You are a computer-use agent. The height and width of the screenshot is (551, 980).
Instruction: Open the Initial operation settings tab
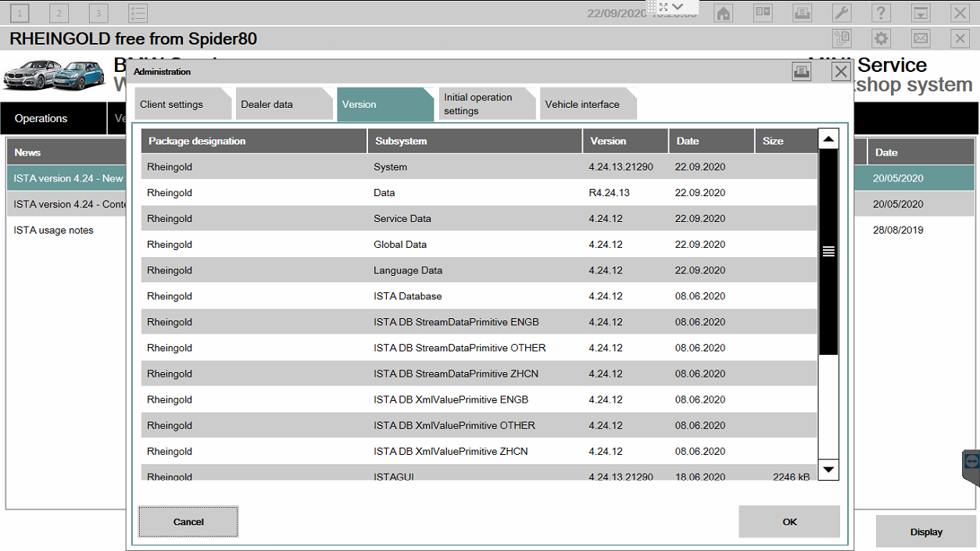point(487,104)
